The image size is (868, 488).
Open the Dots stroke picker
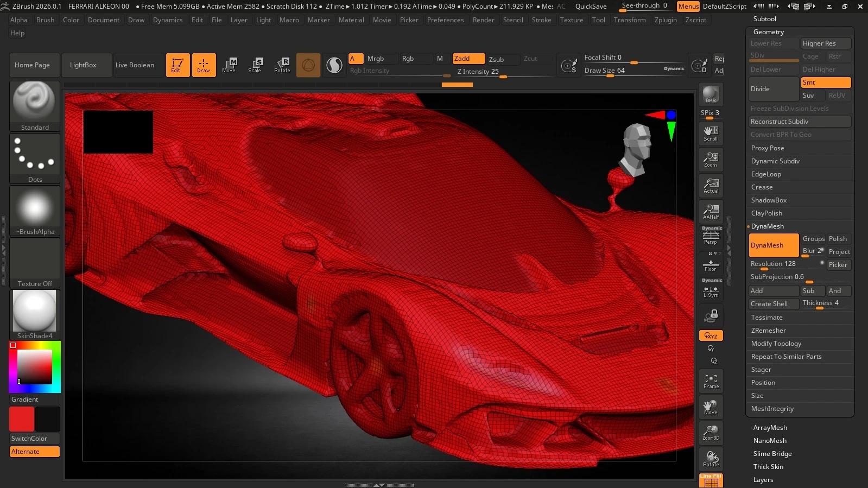tap(35, 159)
